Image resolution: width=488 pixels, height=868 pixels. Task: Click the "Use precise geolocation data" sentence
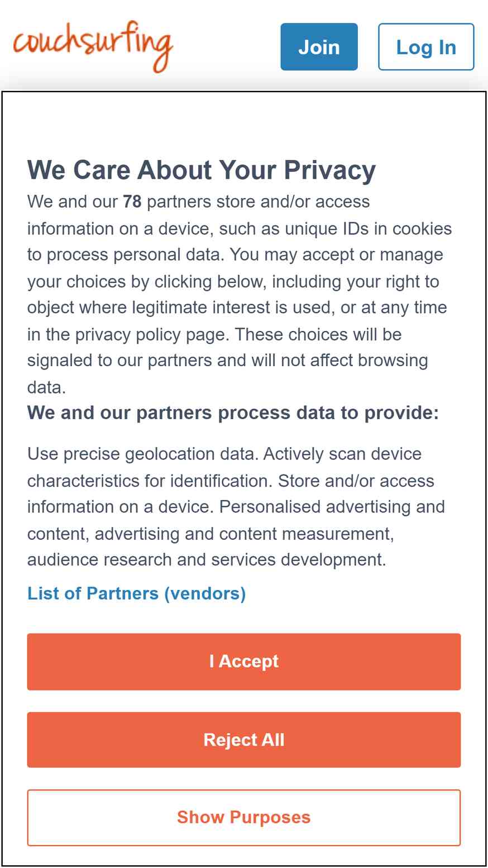(x=143, y=454)
